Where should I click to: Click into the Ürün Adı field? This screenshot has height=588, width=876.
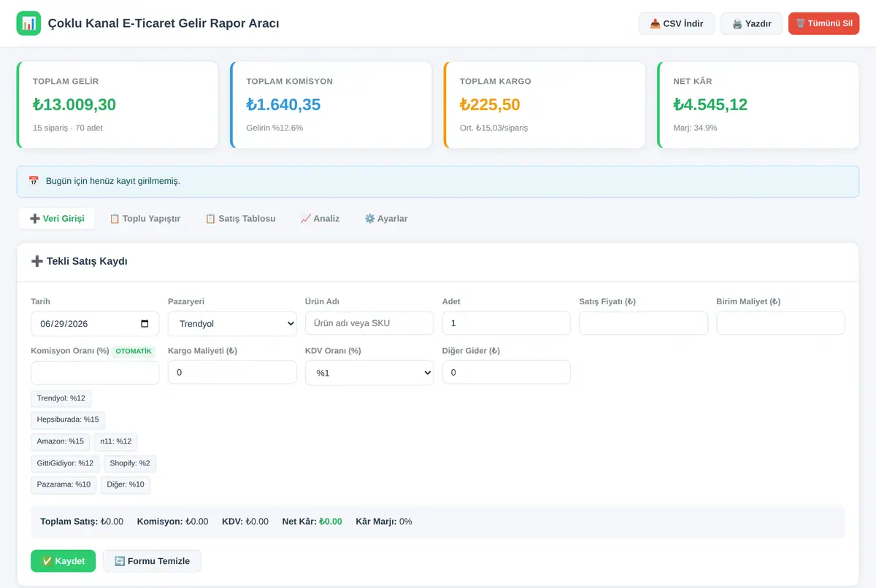(369, 323)
